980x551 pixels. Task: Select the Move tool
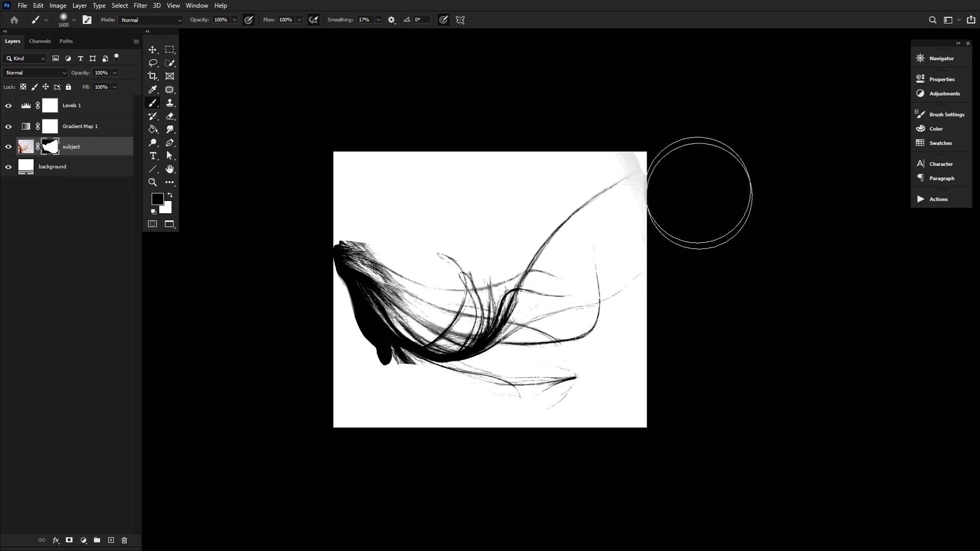click(x=153, y=49)
